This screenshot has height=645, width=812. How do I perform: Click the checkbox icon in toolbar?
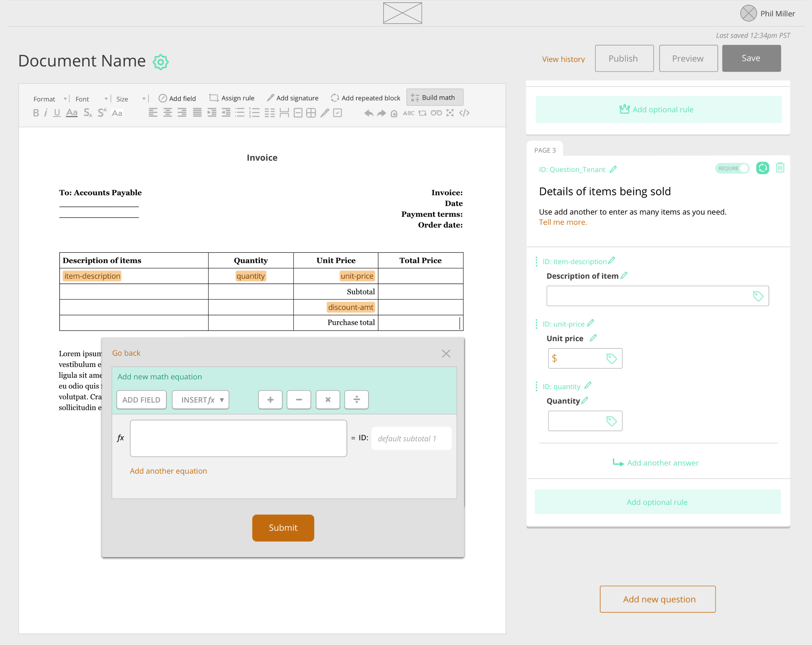337,113
